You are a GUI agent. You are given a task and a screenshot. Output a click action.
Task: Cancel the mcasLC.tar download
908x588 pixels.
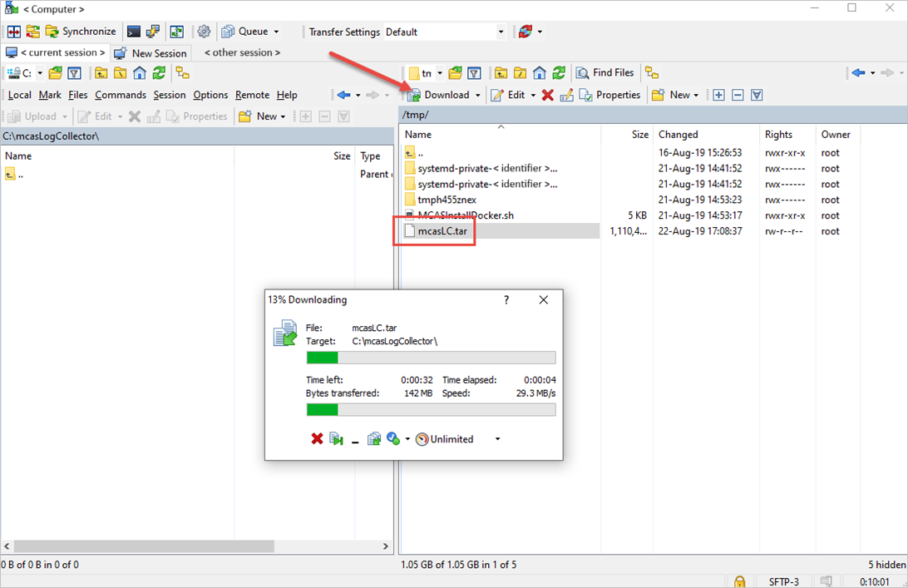pos(317,438)
